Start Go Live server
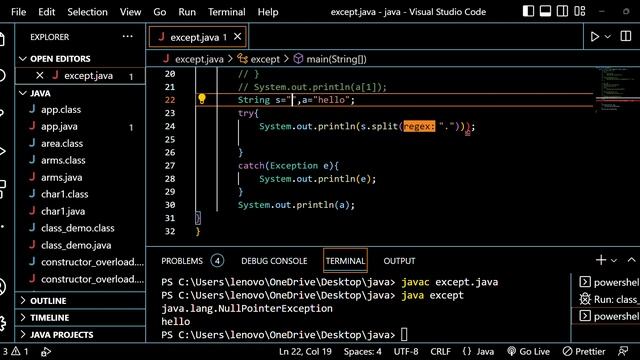Screen dimensions: 640x360 tap(528, 351)
